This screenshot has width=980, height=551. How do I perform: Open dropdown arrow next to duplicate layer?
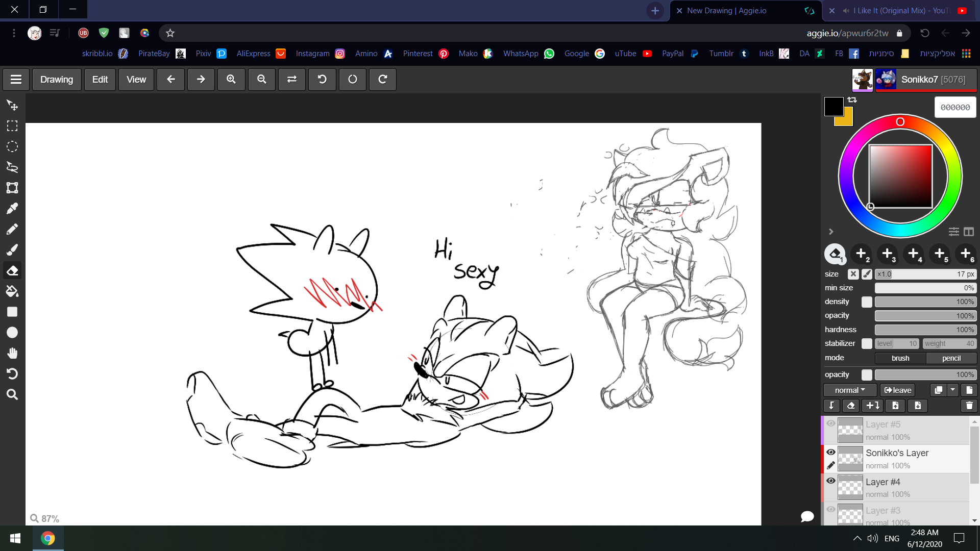pos(952,390)
